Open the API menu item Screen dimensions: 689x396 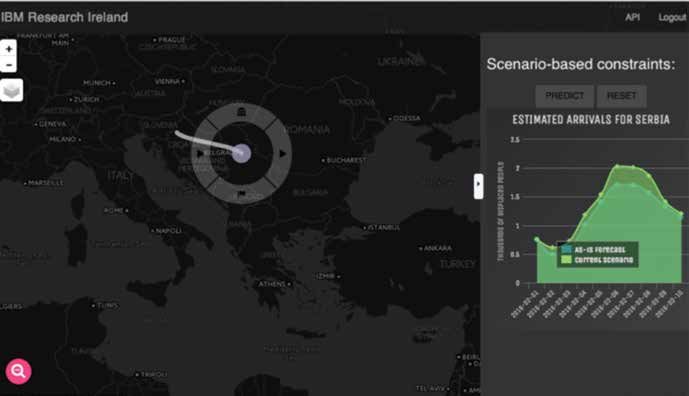[x=632, y=17]
